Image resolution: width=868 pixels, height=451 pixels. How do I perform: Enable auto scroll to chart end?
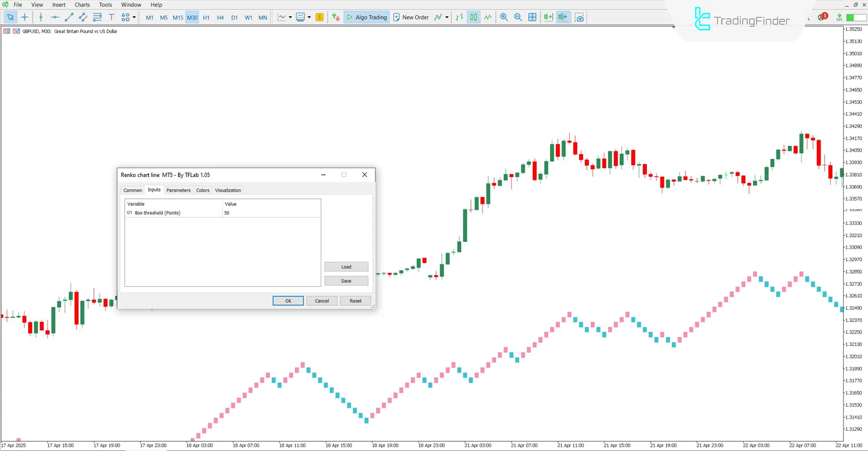[x=548, y=17]
